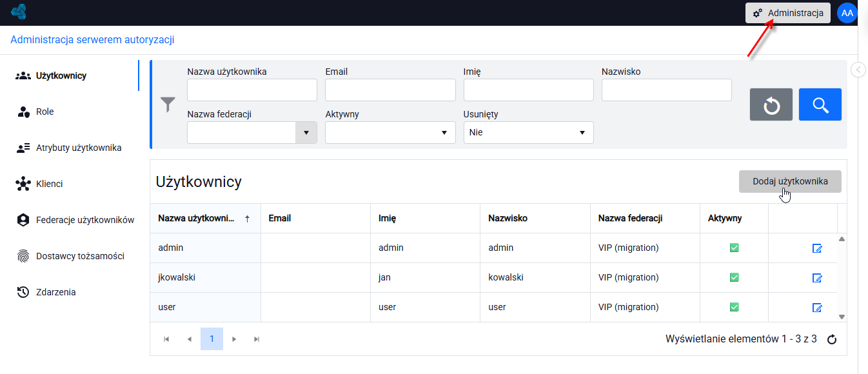Screen dimensions: 868x374
Task: Click the filter funnel icon
Action: (x=168, y=104)
